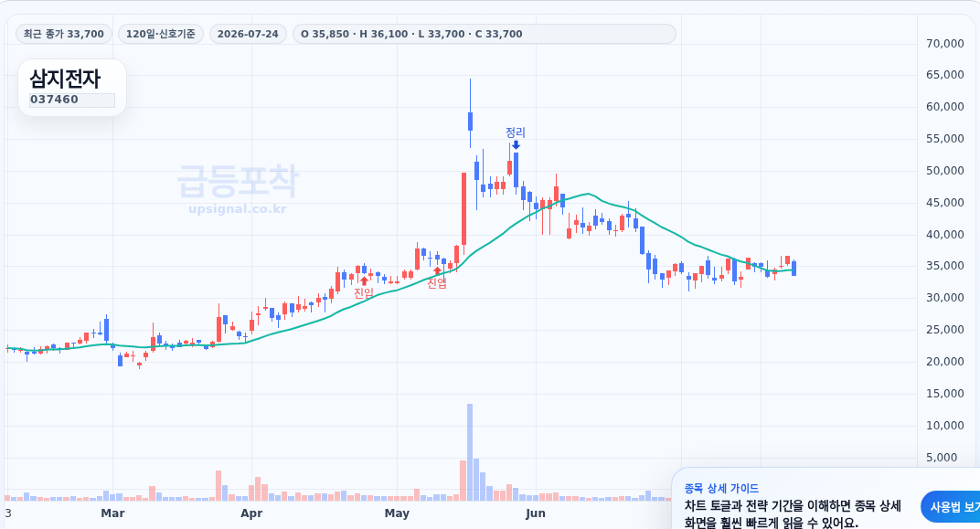This screenshot has height=529, width=980.
Task: Click the 종목 상세 가이드 heading
Action: 721,489
